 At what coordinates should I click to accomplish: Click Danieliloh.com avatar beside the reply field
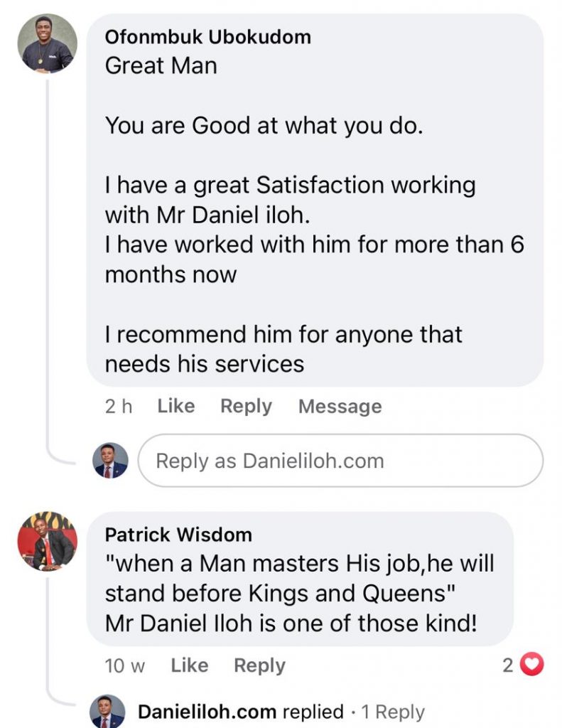(x=111, y=461)
